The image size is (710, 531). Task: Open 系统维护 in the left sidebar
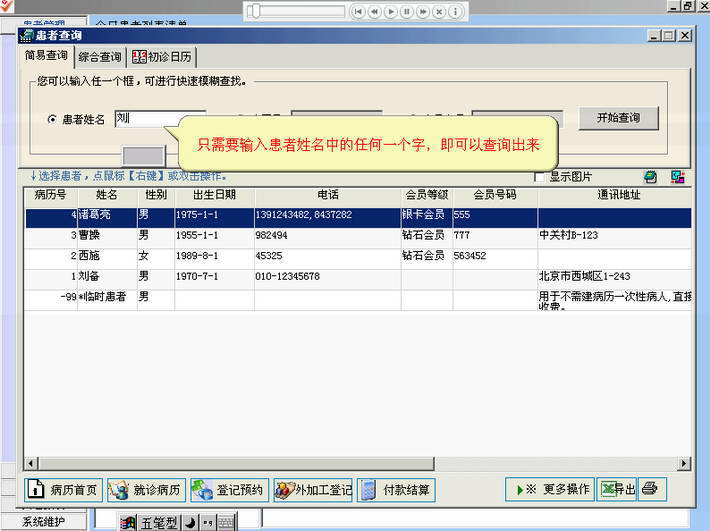pos(44,521)
